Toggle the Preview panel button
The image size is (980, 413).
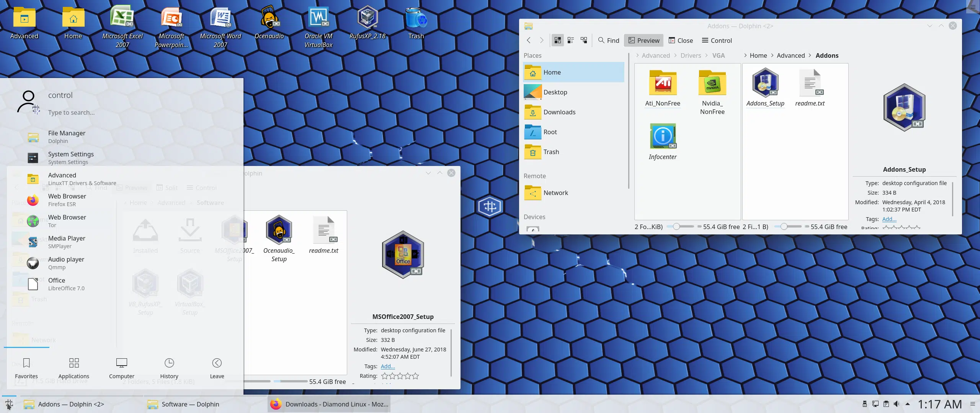click(x=644, y=40)
